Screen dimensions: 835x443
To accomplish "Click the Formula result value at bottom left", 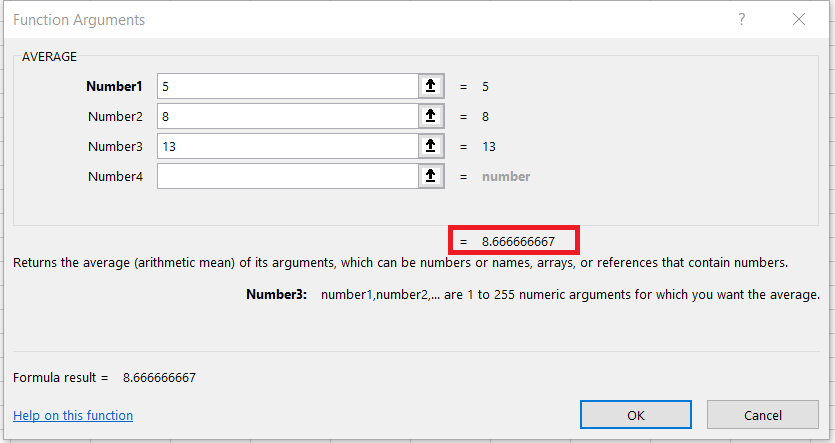I will click(x=159, y=378).
